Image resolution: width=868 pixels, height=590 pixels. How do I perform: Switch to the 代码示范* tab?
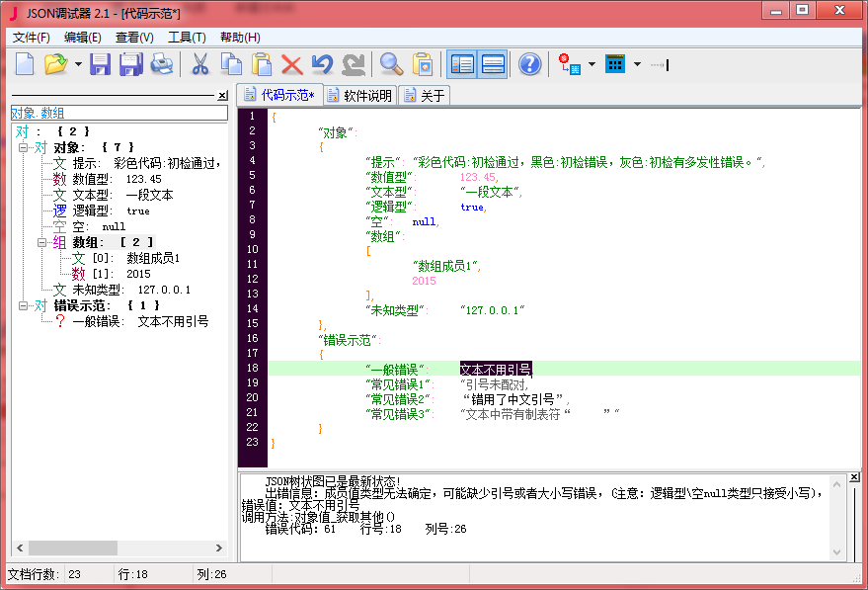(x=280, y=95)
